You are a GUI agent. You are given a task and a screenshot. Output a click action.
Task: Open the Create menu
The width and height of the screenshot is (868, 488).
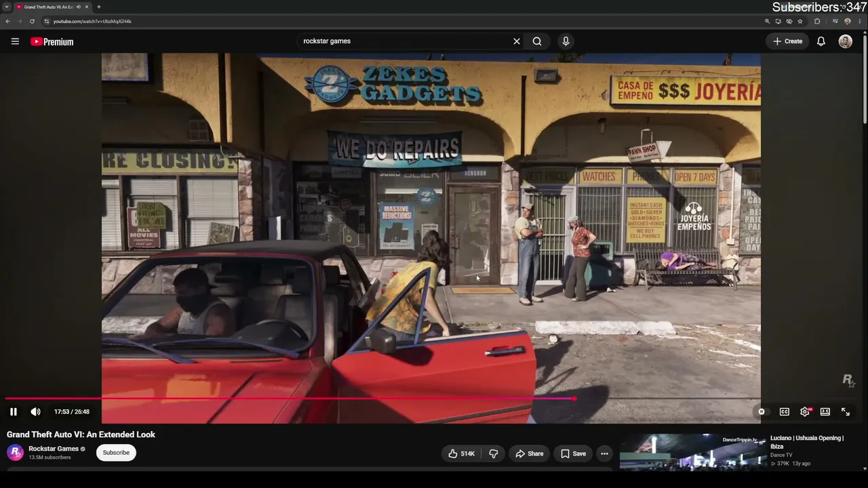click(x=788, y=41)
